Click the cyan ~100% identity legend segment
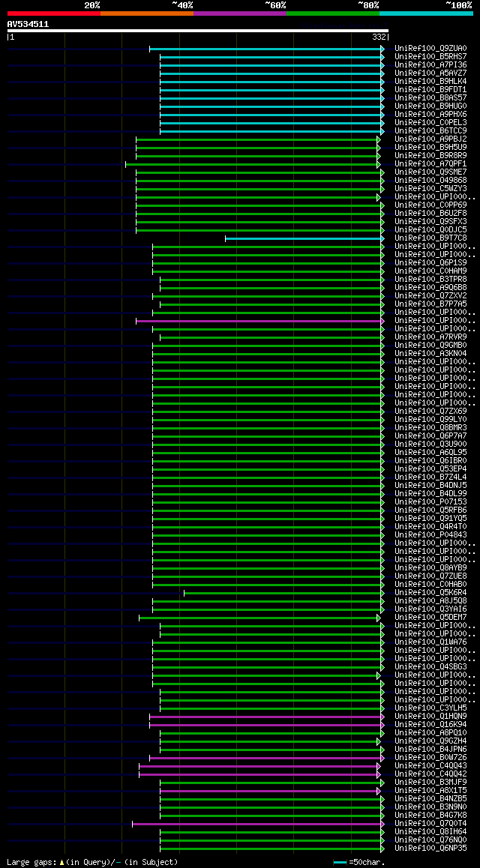This screenshot has height=868, width=480. point(426,13)
